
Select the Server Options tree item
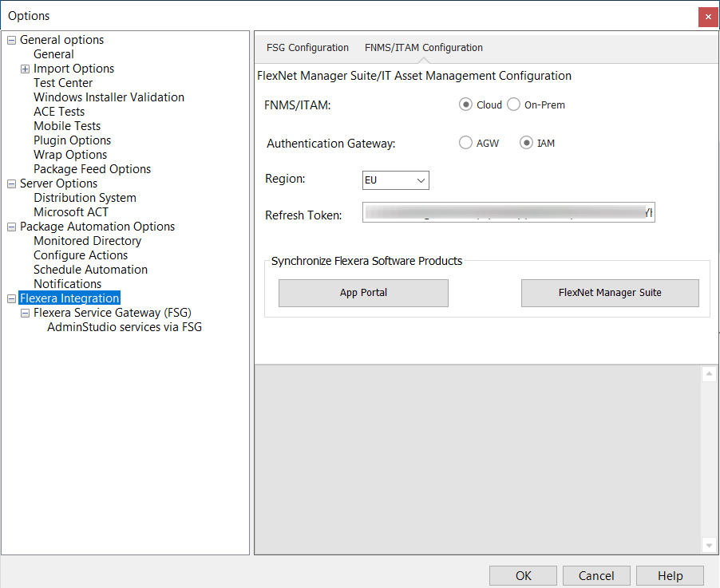pyautogui.click(x=58, y=184)
